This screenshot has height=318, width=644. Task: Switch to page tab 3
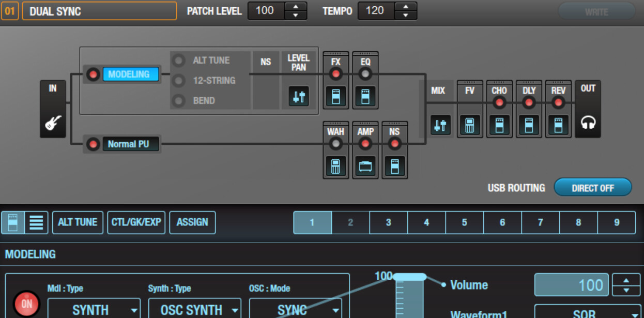(388, 222)
